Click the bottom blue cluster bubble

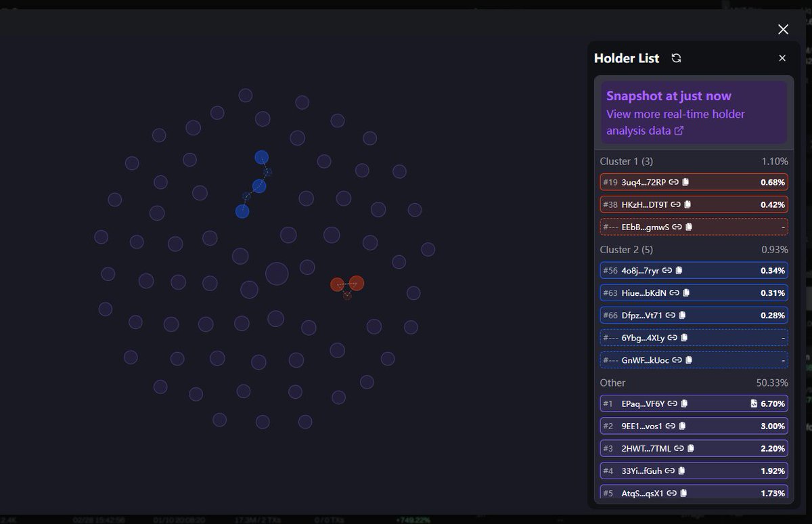242,211
